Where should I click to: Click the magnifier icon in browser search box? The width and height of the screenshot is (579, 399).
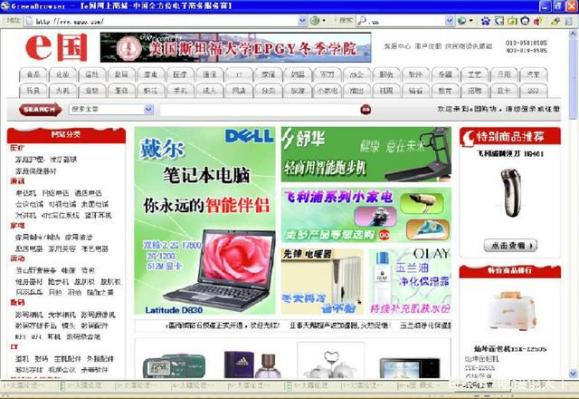(362, 21)
